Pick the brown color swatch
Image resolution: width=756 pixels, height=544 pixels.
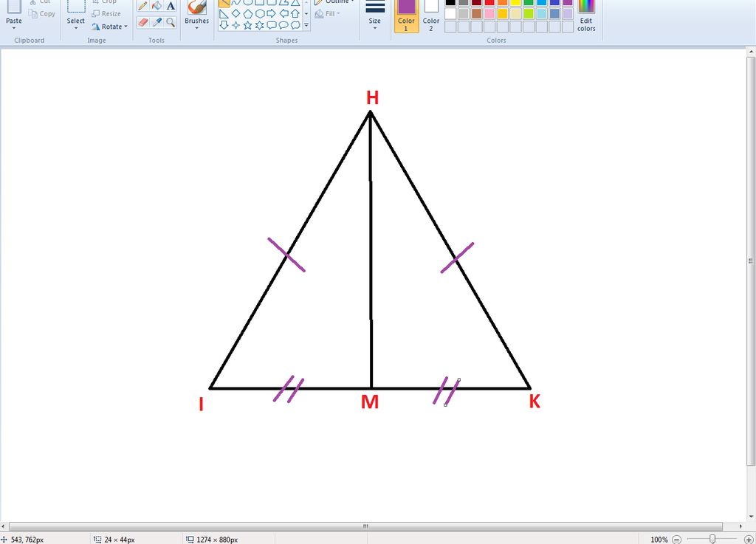pyautogui.click(x=476, y=13)
